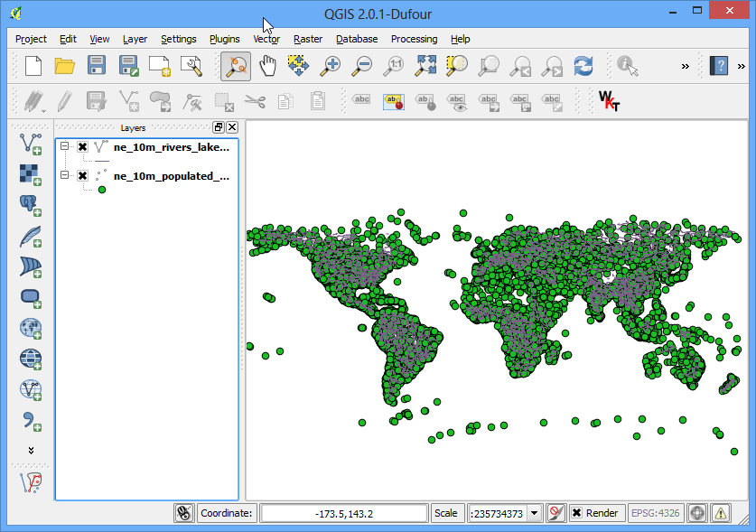Click the Save Project floppy icon
The width and height of the screenshot is (756, 532).
97,66
